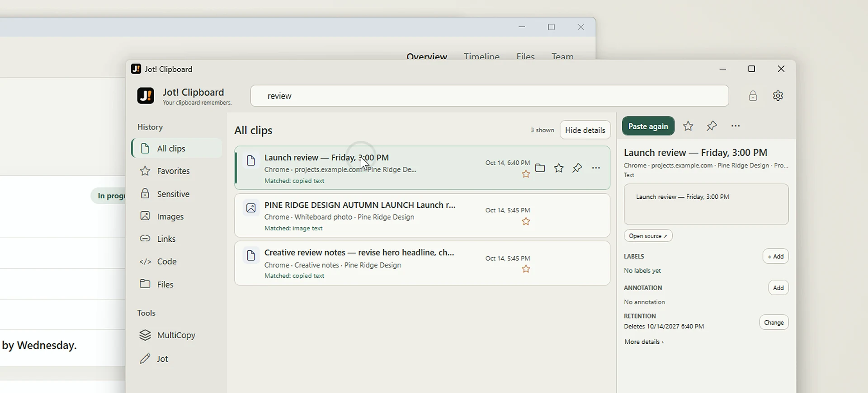
Task: Switch to Timeline tab in background window
Action: click(481, 56)
